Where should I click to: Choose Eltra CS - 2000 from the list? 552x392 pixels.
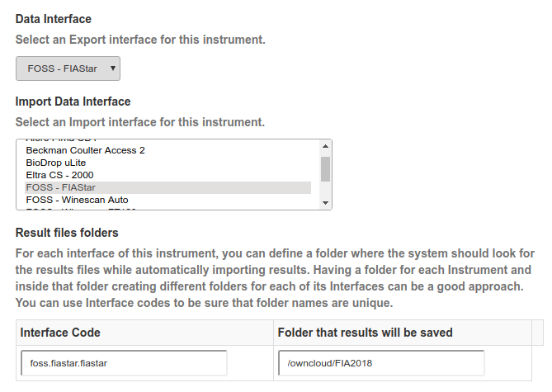point(59,175)
